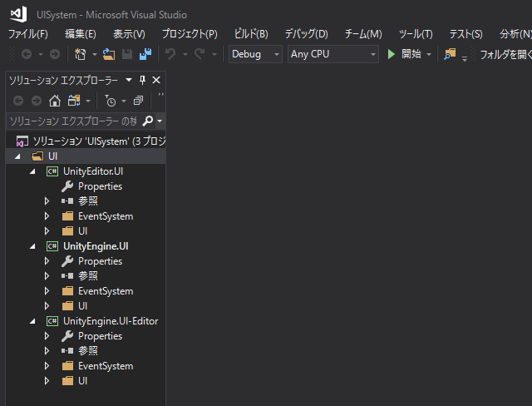Open the Pending Changes Filter dropdown arrow
The width and height of the screenshot is (532, 406).
click(x=124, y=101)
